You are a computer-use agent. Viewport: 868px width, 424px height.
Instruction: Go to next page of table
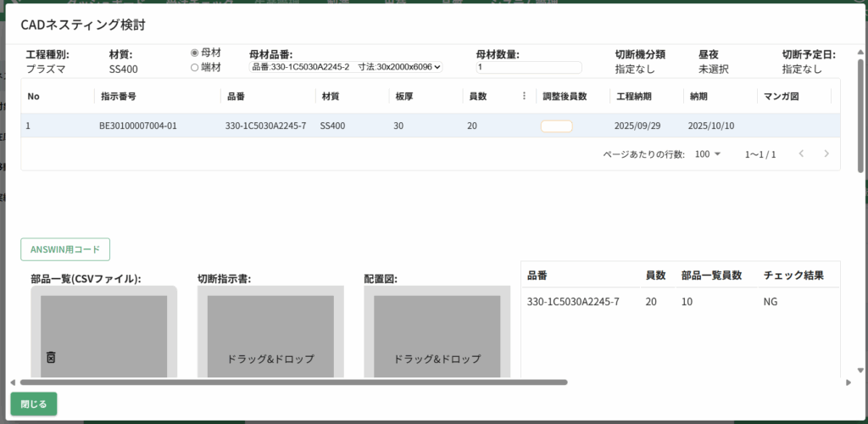pos(826,154)
